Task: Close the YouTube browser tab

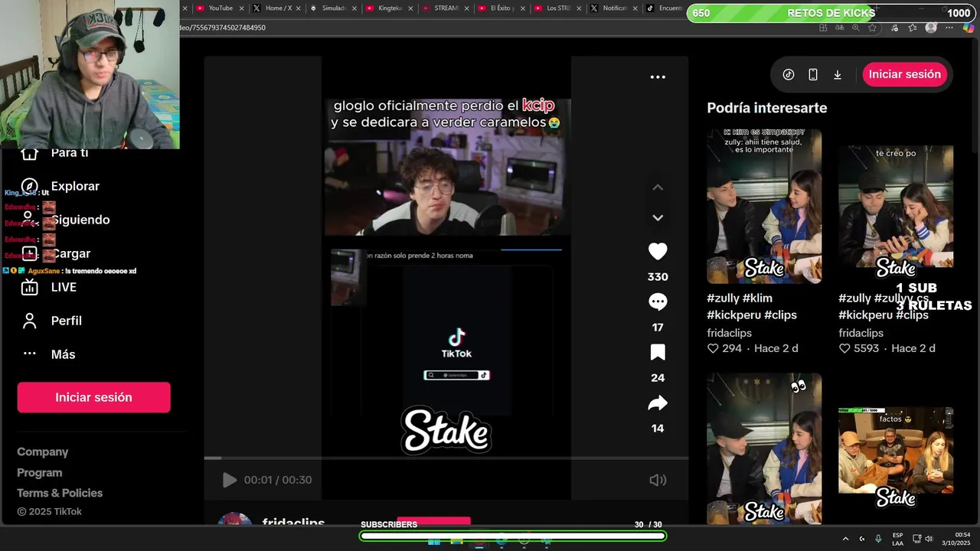Action: [242, 8]
